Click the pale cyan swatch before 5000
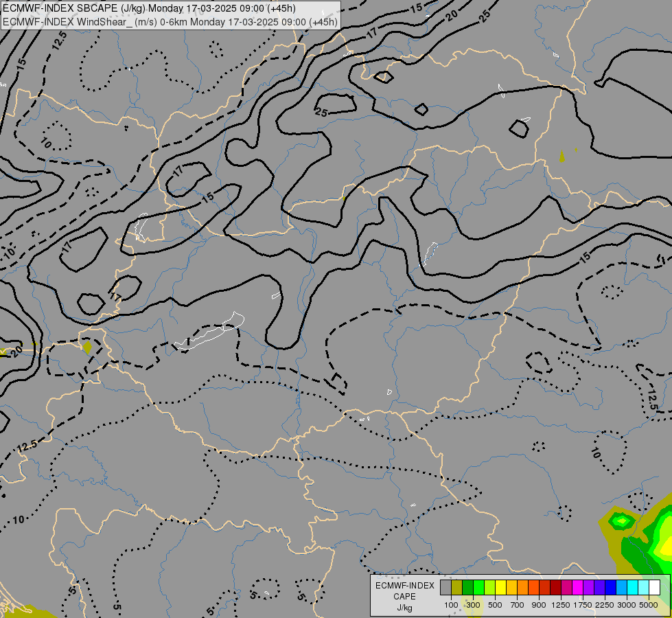Screen dimensions: 672x618 coord(643,588)
